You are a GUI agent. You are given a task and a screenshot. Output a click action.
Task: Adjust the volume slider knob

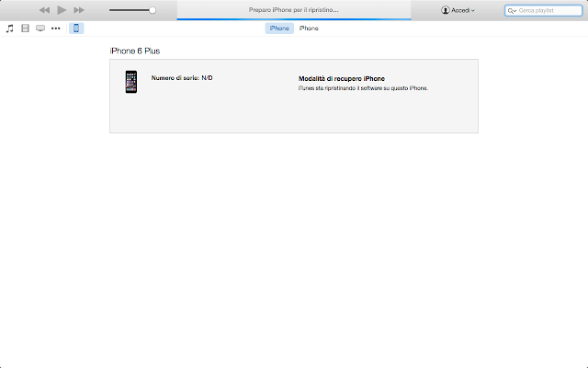tap(153, 10)
